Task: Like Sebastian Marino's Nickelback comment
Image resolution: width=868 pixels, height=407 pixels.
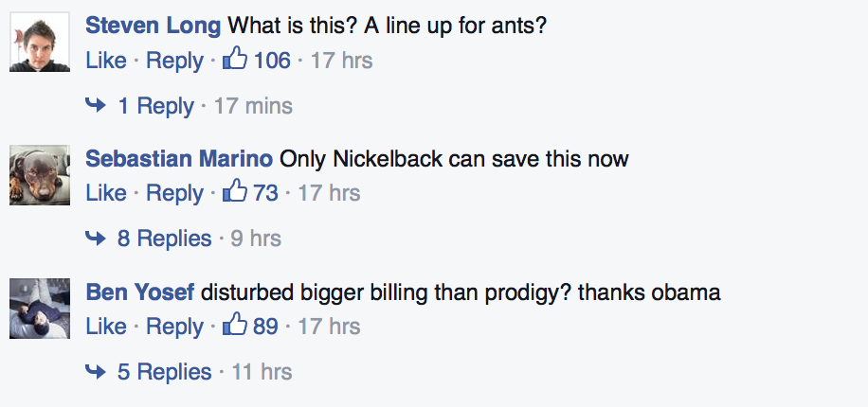Action: 105,193
